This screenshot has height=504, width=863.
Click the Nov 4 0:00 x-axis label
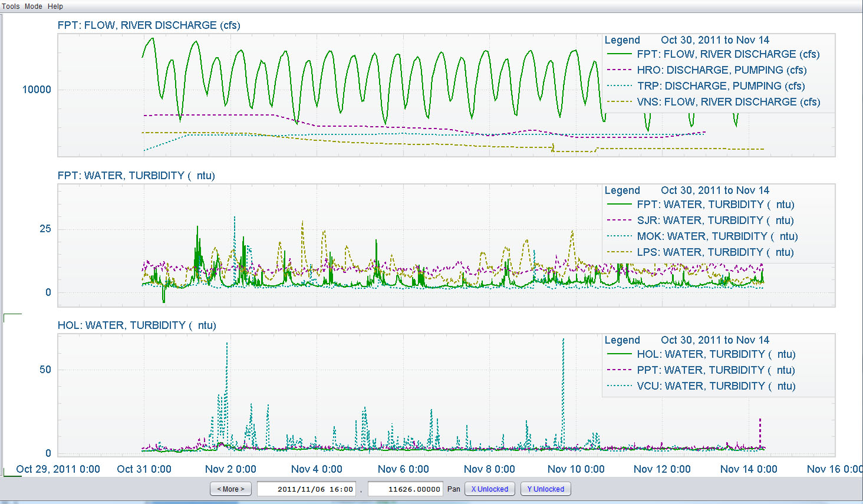click(x=317, y=469)
